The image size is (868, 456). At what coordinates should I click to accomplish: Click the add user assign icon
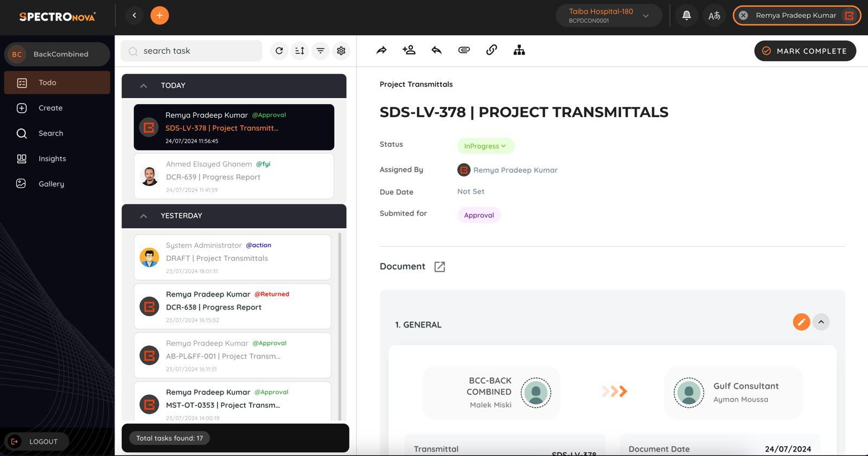tap(409, 50)
